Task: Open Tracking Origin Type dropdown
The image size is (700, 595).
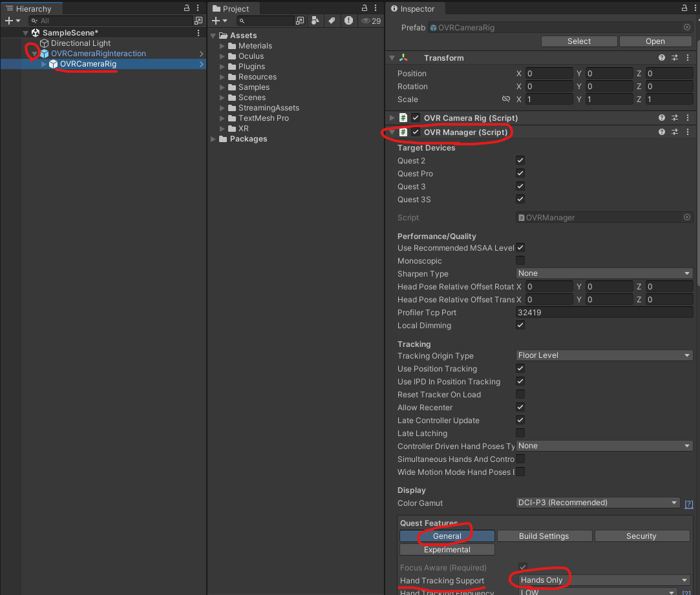Action: pyautogui.click(x=604, y=355)
